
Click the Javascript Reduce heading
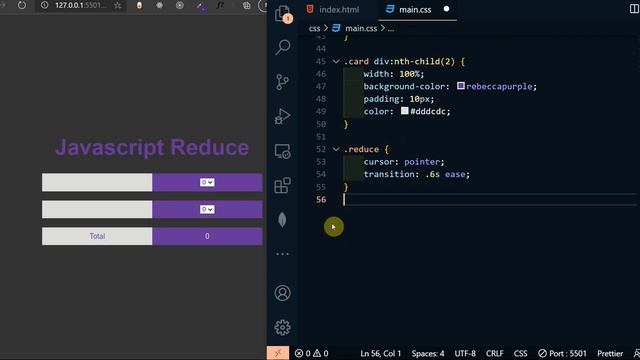coord(152,147)
